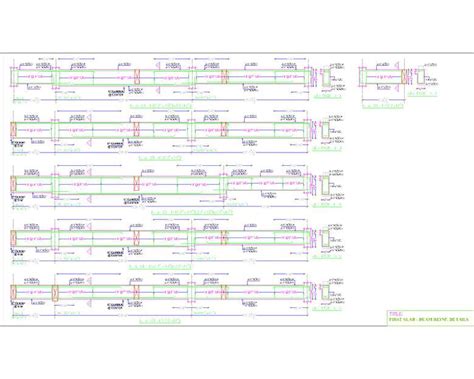Image resolution: width=474 pixels, height=379 pixels.
Task: Click the FIRST SLAB beam reinforcement title text
Action: 429,319
